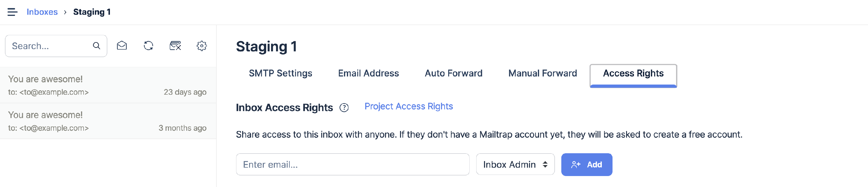Select the Auto Forward tab
The width and height of the screenshot is (868, 187).
point(453,73)
